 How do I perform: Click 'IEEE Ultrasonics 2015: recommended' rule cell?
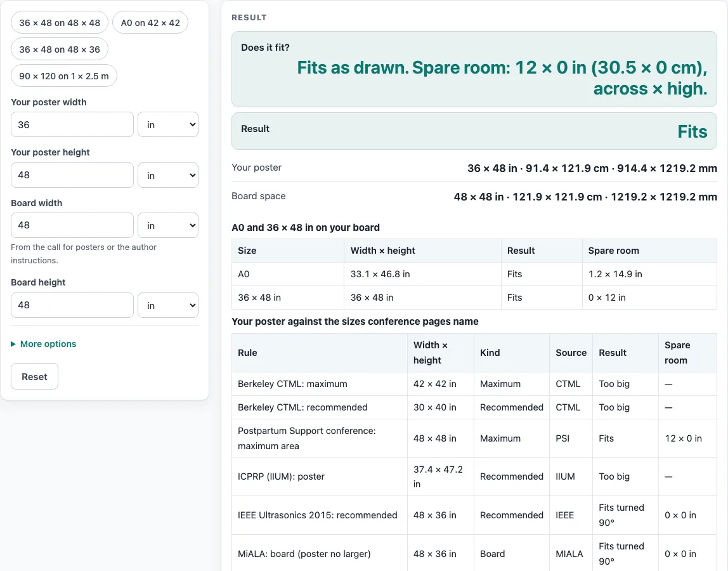tap(320, 515)
